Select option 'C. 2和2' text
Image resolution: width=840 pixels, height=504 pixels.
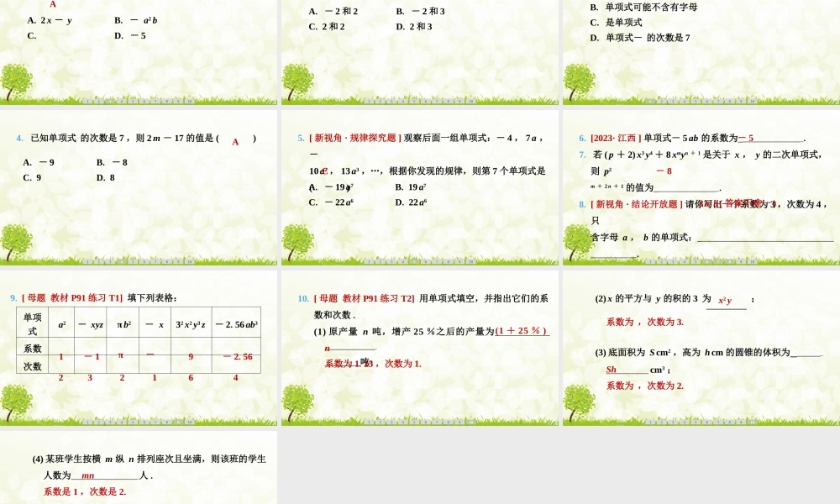pyautogui.click(x=327, y=26)
